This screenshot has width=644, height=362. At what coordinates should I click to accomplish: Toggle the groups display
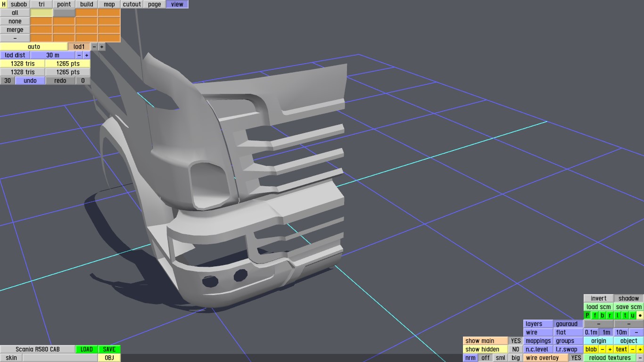569,341
